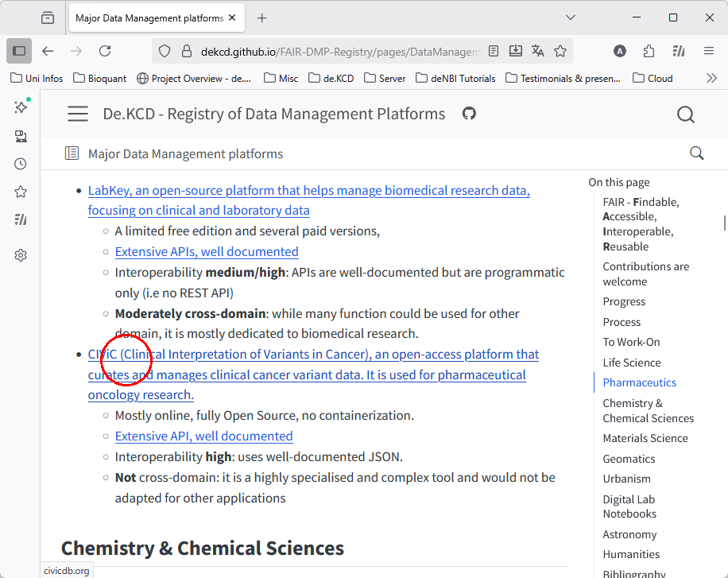The image size is (728, 578).
Task: Open the Firefox application menu
Action: 709,51
